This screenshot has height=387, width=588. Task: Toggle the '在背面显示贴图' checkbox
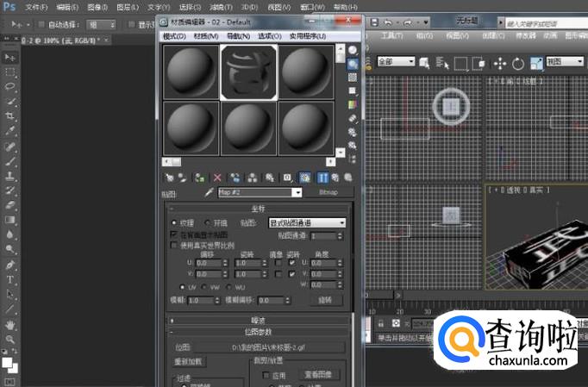point(173,234)
